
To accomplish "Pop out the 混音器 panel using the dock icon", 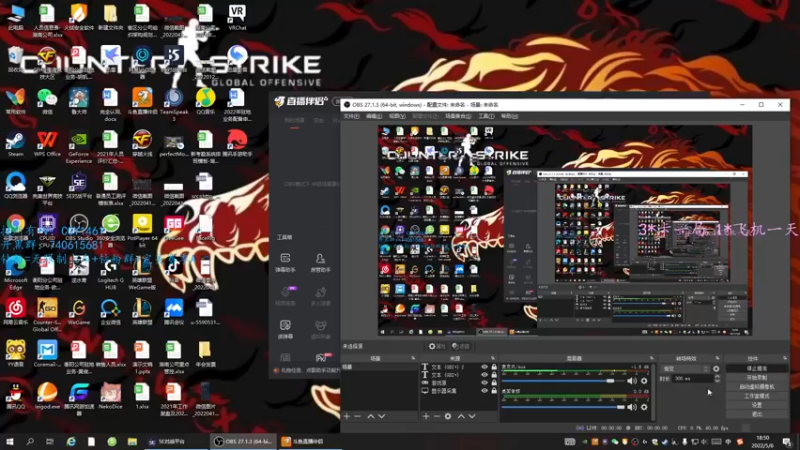I will [x=652, y=358].
